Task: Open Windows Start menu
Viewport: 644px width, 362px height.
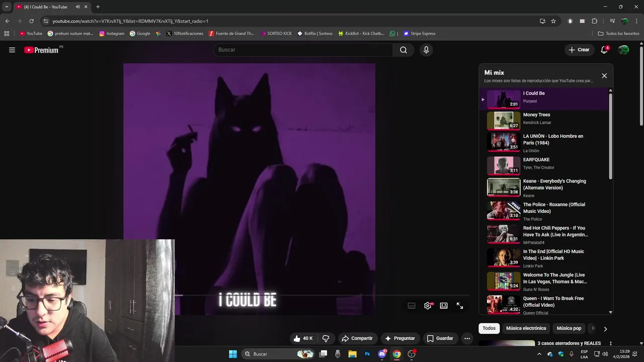Action: click(x=233, y=354)
